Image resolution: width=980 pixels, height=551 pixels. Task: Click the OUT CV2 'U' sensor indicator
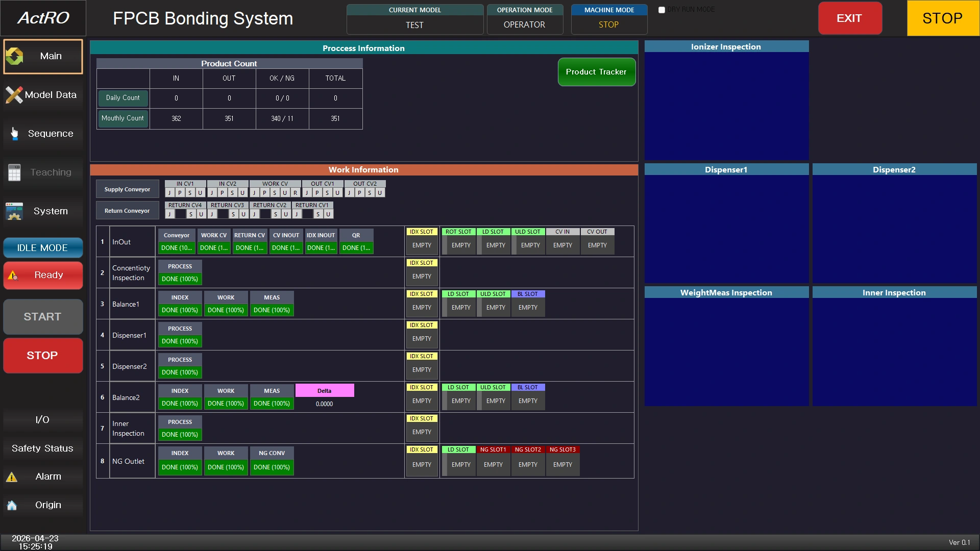pos(380,193)
